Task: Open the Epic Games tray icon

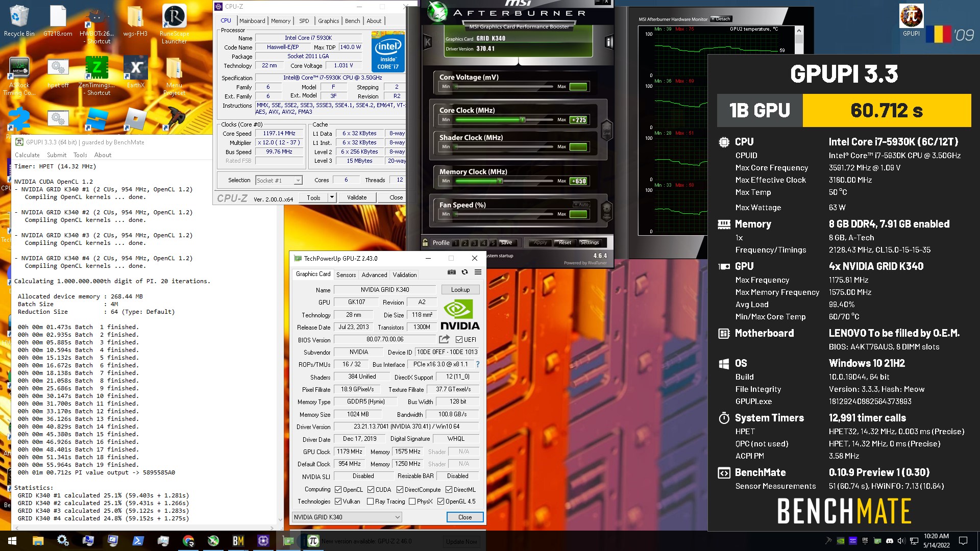Action: click(x=865, y=541)
